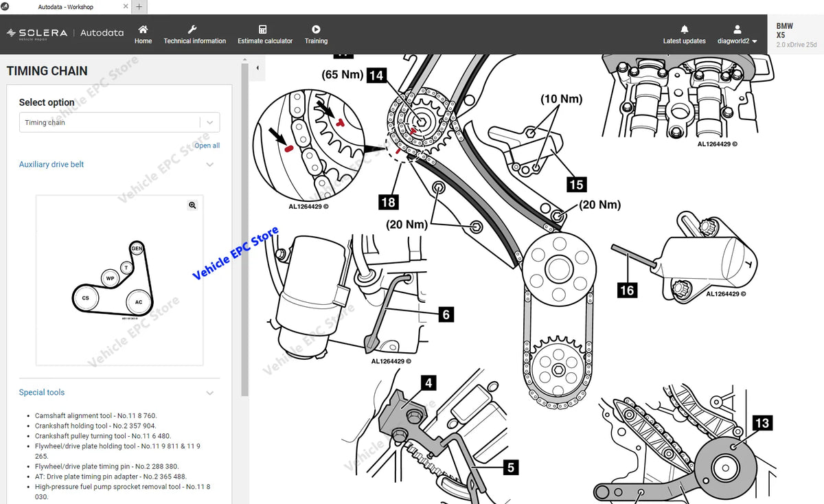Open a new browser tab
This screenshot has height=504, width=824.
[139, 7]
